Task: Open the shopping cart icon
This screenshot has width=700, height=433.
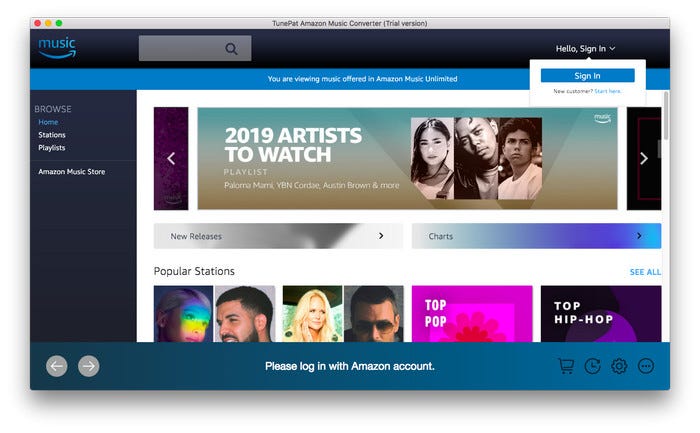Action: click(566, 366)
